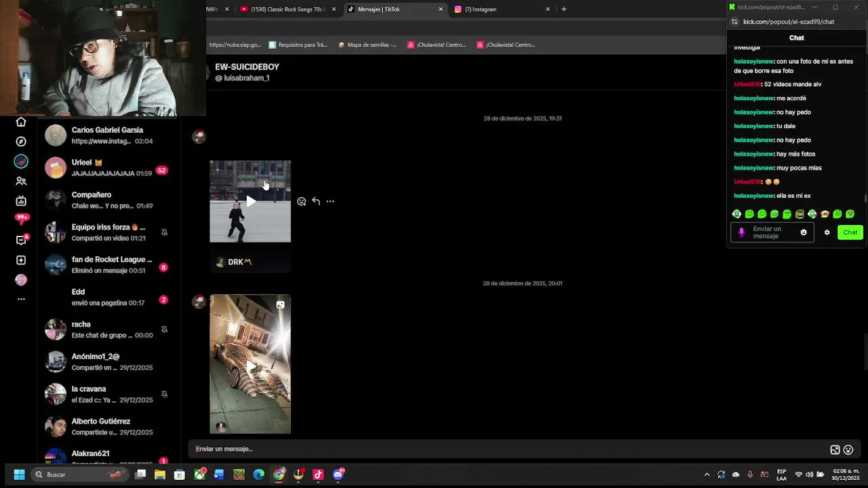This screenshot has height=488, width=868.
Task: Send message with green Chat button
Action: 850,232
